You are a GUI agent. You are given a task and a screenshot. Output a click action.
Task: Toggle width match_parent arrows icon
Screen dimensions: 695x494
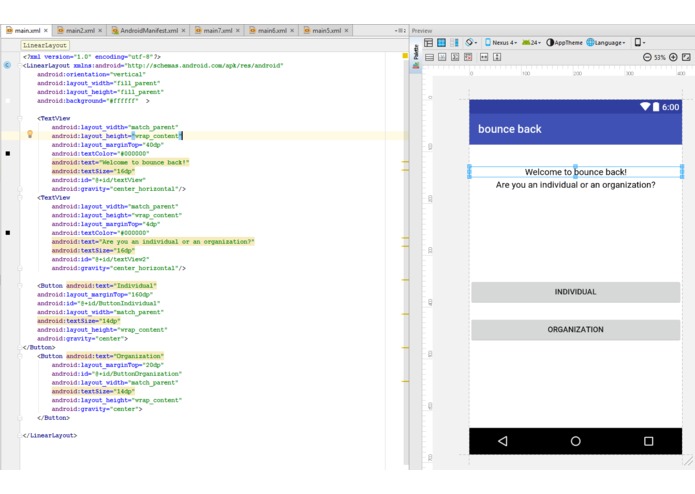484,57
